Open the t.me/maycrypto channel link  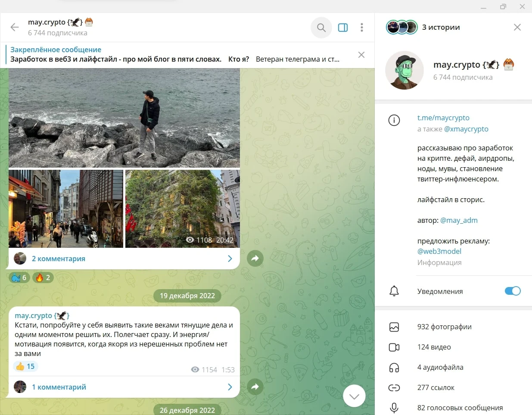pos(443,118)
